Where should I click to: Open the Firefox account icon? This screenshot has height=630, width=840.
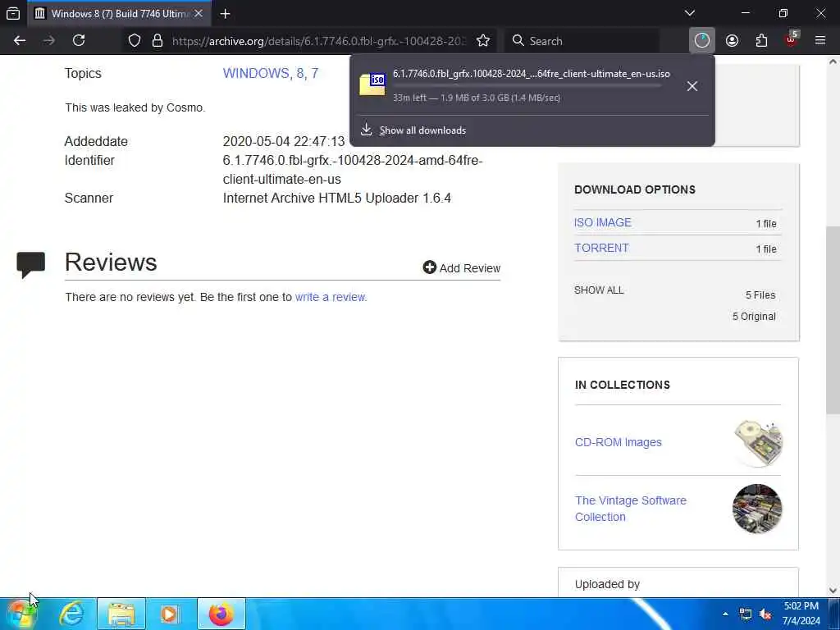732,41
